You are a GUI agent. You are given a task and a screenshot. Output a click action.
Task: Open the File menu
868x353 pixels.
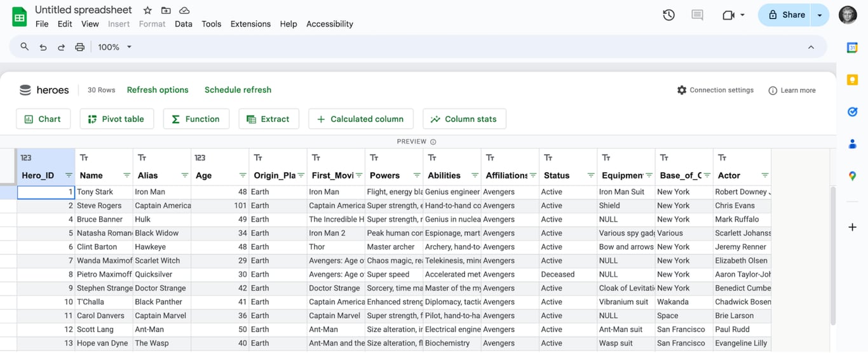tap(42, 24)
